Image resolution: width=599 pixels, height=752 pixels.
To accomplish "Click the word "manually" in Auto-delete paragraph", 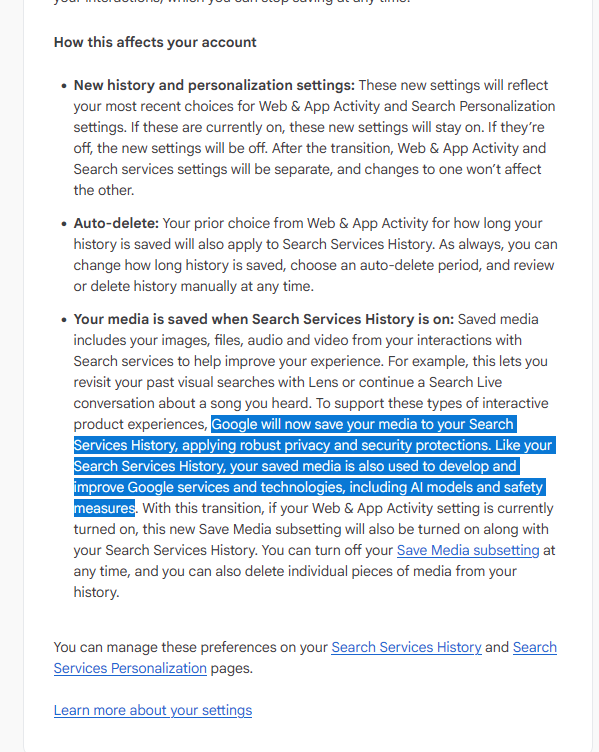I will [202, 286].
